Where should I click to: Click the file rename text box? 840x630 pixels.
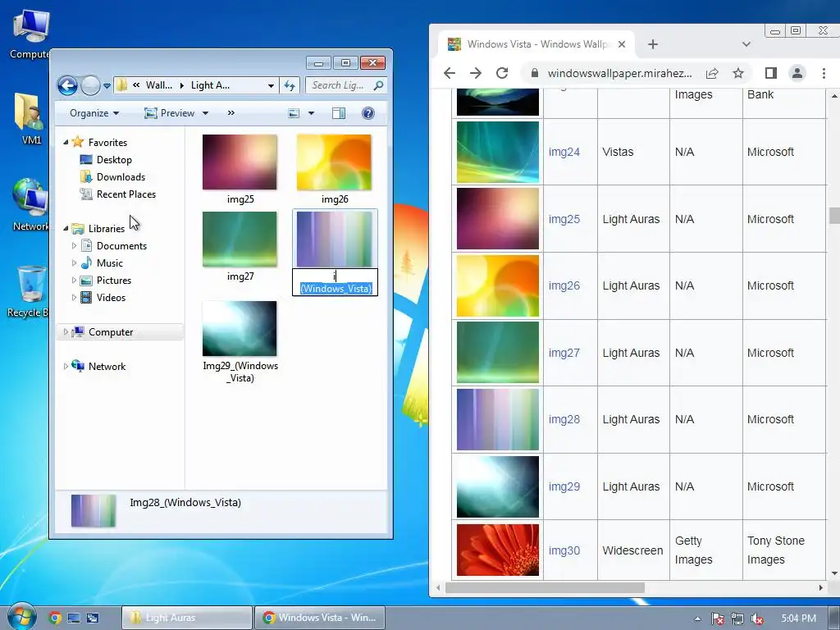click(x=335, y=282)
